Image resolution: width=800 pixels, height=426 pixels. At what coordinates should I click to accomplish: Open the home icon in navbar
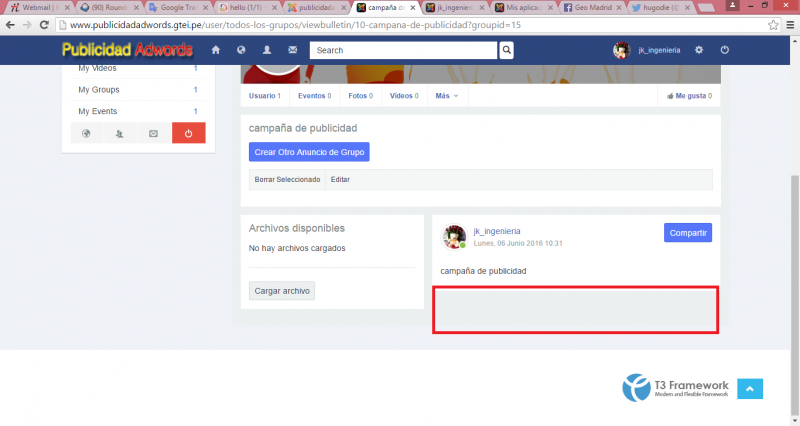pos(216,50)
